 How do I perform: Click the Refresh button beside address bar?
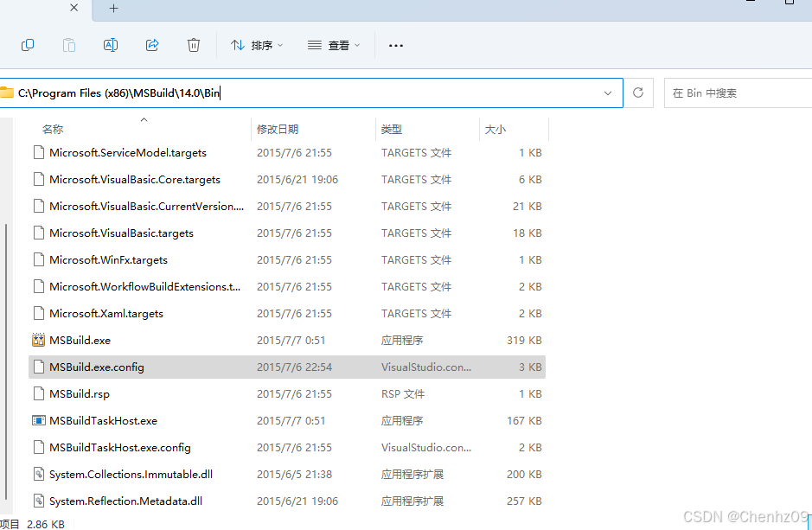pos(638,93)
